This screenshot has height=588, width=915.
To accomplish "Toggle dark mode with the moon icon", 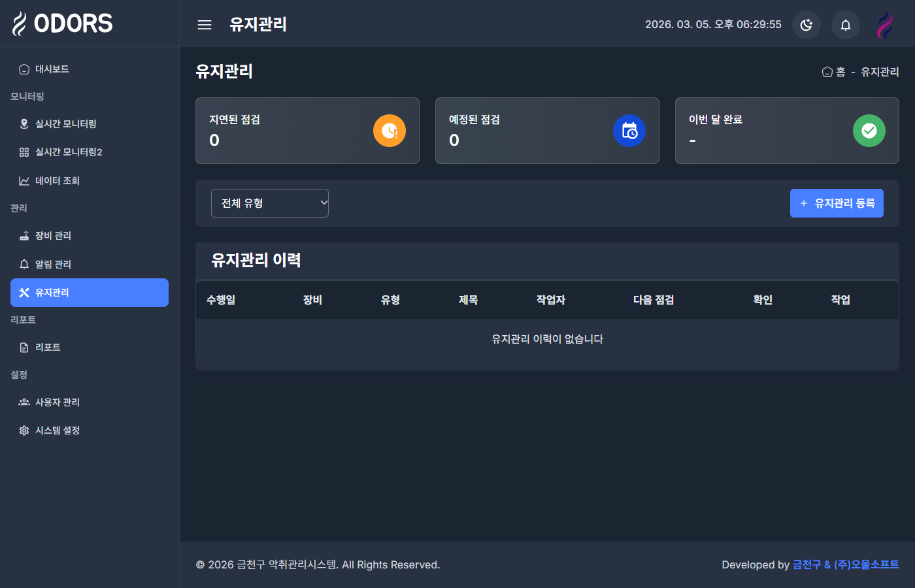I will coord(807,24).
